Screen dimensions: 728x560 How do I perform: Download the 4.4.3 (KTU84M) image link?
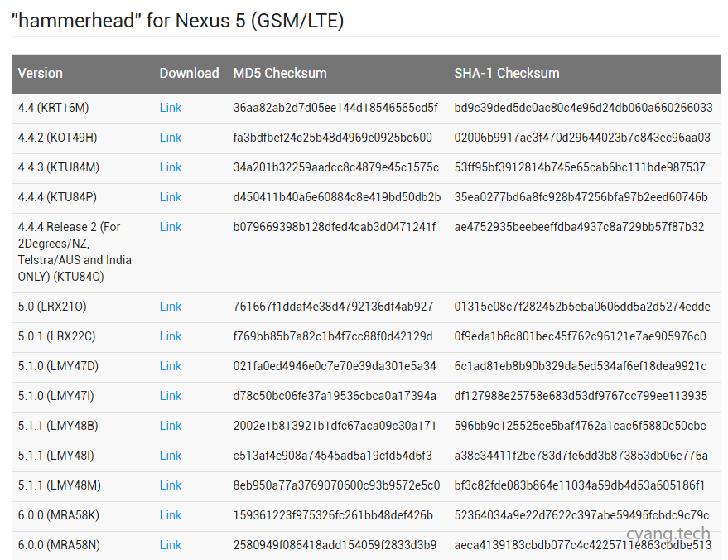click(x=170, y=167)
